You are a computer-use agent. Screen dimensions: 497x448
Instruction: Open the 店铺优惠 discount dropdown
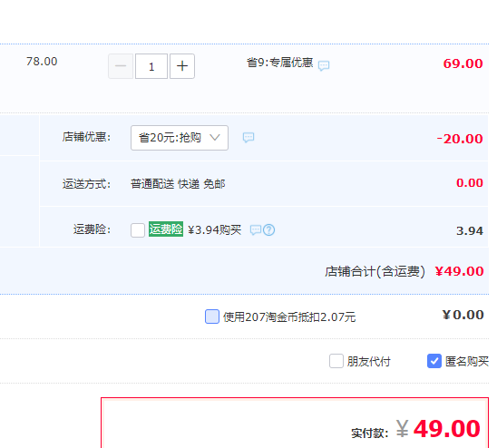tap(180, 138)
